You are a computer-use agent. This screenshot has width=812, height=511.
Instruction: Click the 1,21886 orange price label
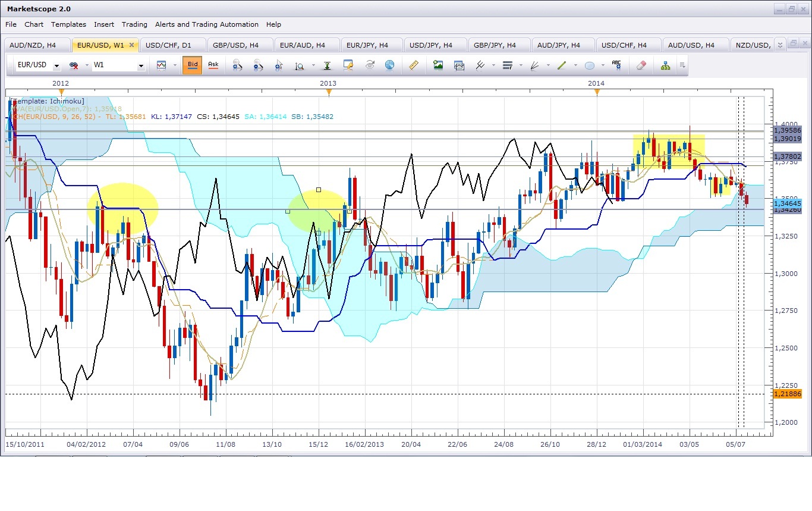pyautogui.click(x=787, y=394)
